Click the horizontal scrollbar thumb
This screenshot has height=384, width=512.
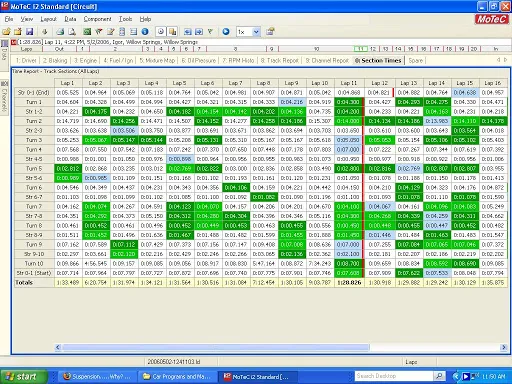pyautogui.click(x=215, y=347)
